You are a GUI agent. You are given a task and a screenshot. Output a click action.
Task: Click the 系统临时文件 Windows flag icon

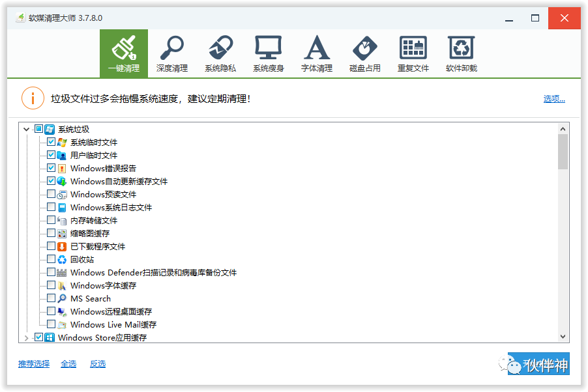pos(62,143)
